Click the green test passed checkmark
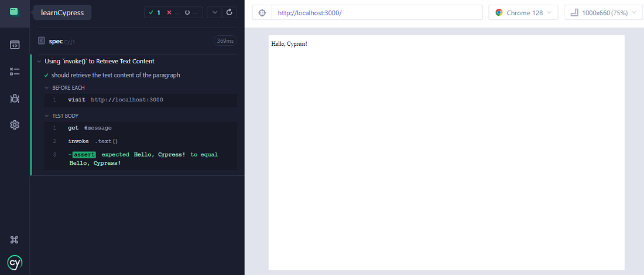644x275 pixels. point(46,76)
